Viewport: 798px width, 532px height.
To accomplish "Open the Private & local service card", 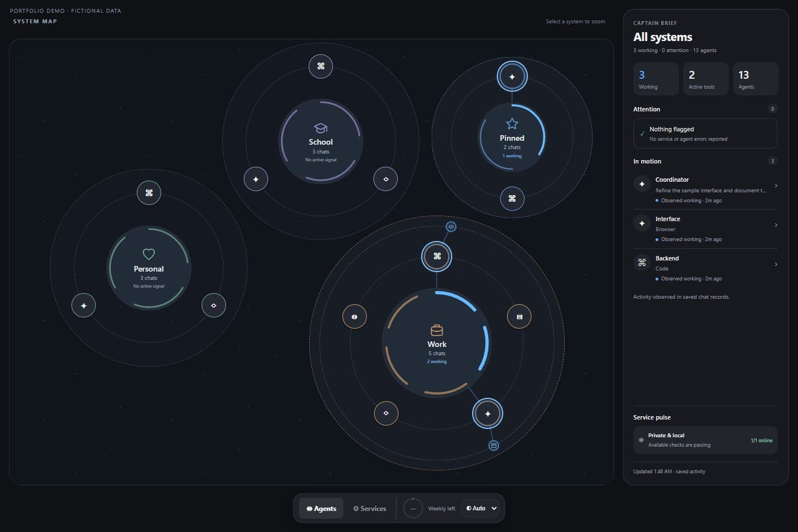I will coord(705,440).
